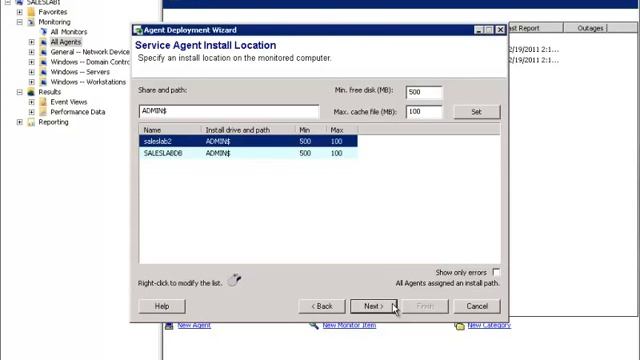Click the Agent Deployment Wizard title icon
Screen dimensions: 640x360
click(x=138, y=30)
